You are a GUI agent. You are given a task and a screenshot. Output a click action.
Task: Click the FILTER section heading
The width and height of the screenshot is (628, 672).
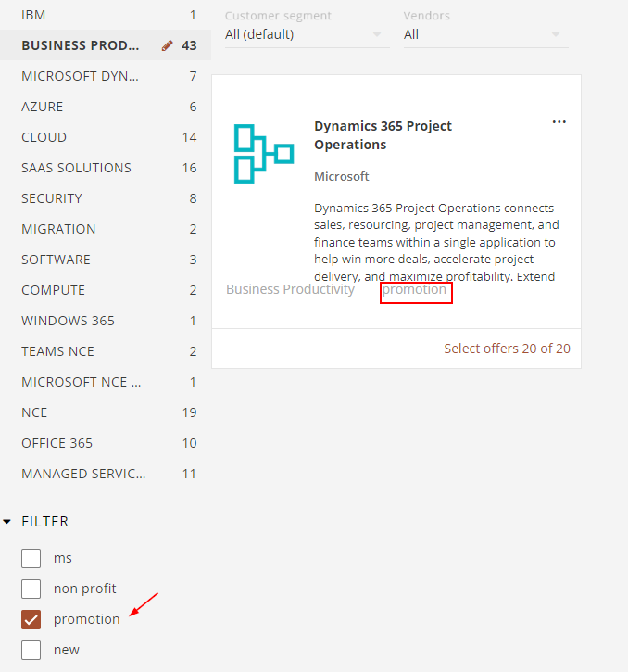[x=45, y=522]
